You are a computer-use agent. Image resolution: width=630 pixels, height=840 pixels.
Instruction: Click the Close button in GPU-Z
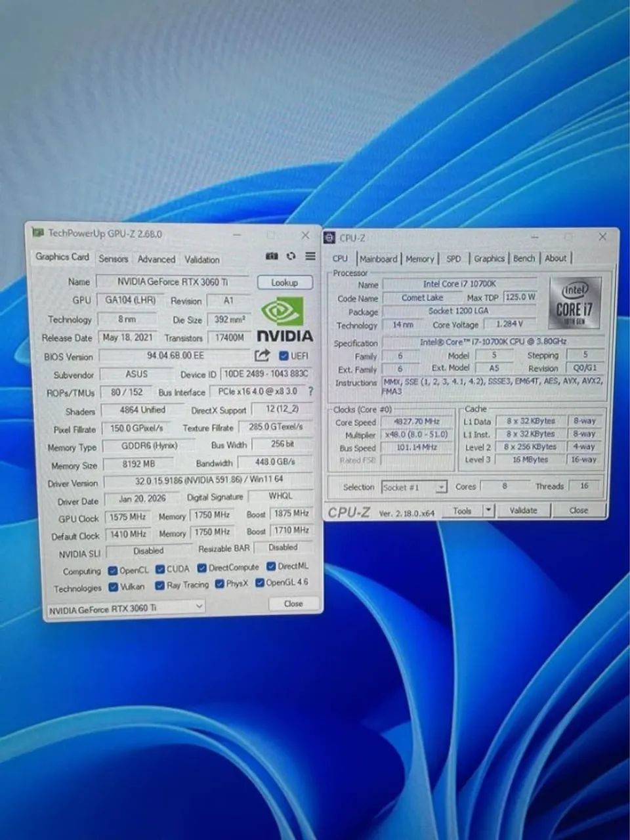(293, 603)
